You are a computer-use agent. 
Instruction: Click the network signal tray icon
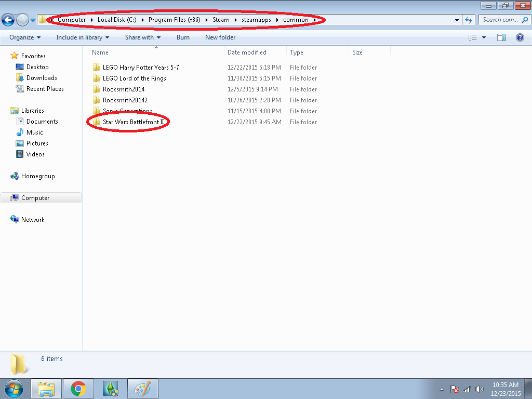click(467, 389)
